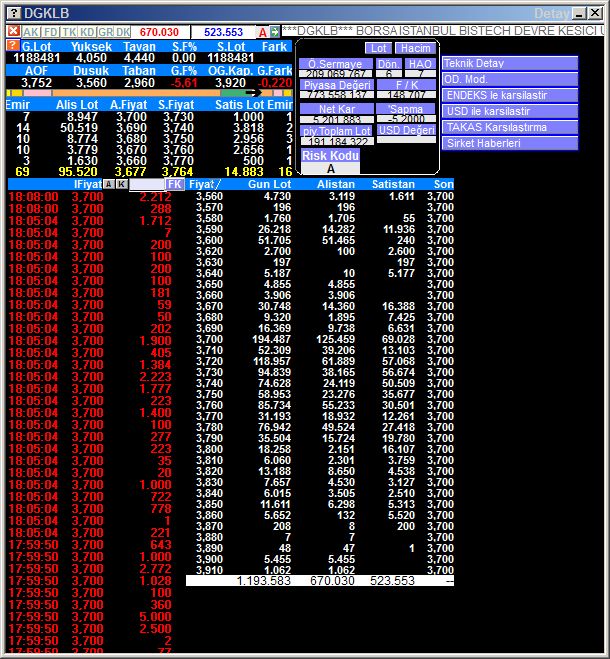This screenshot has height=659, width=610.
Task: Click the empty input field beside the K button
Action: (147, 185)
